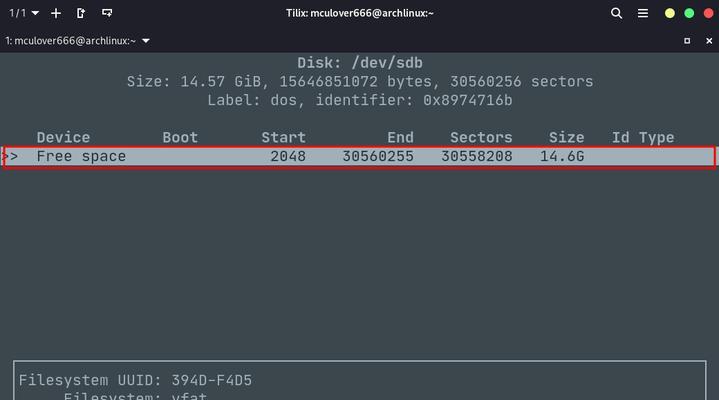This screenshot has width=719, height=400.
Task: Click the Device column header
Action: click(x=63, y=137)
